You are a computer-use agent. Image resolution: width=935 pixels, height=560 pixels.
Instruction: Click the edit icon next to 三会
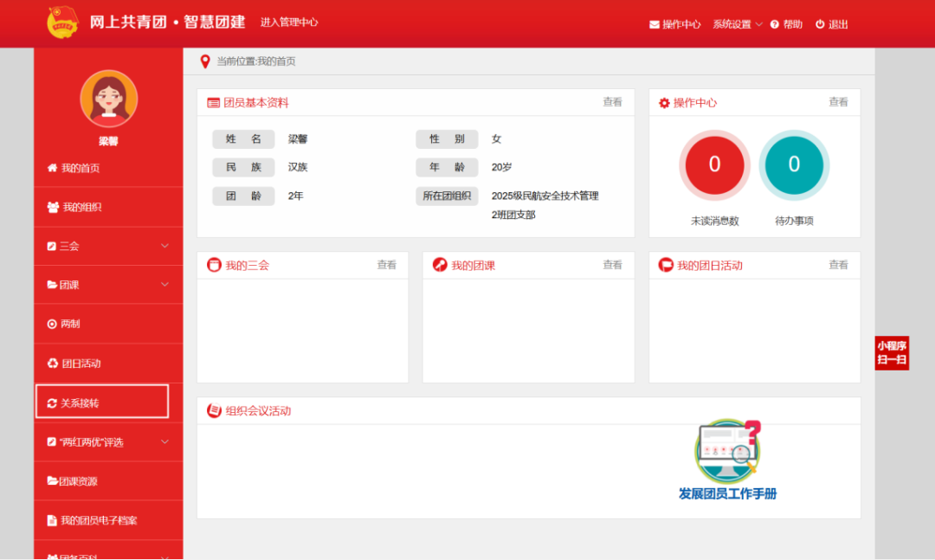tap(51, 246)
